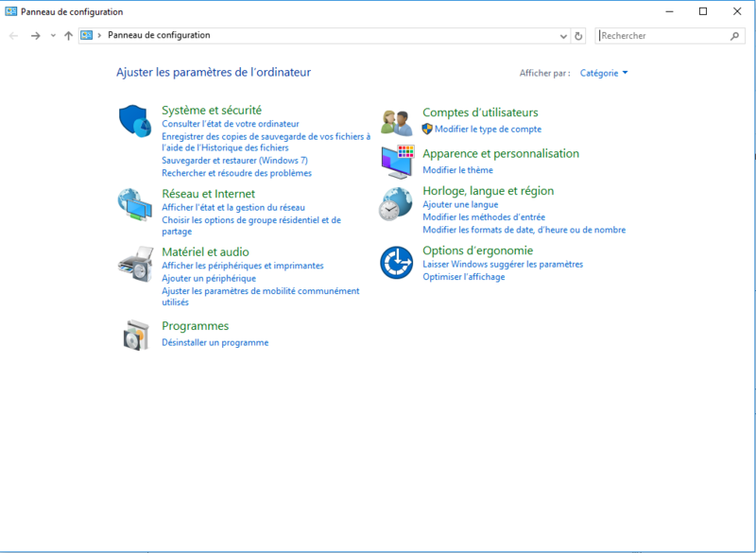Screen dimensions: 756x553
Task: Click Modifier les formats de date link
Action: coord(524,230)
